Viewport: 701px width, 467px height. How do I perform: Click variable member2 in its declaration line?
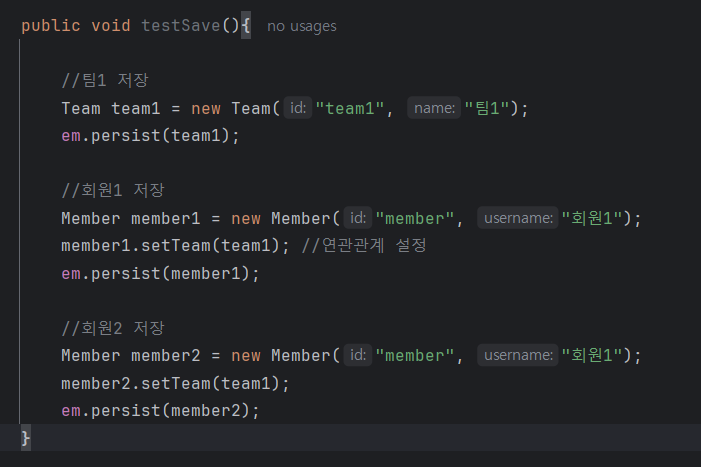pos(165,355)
